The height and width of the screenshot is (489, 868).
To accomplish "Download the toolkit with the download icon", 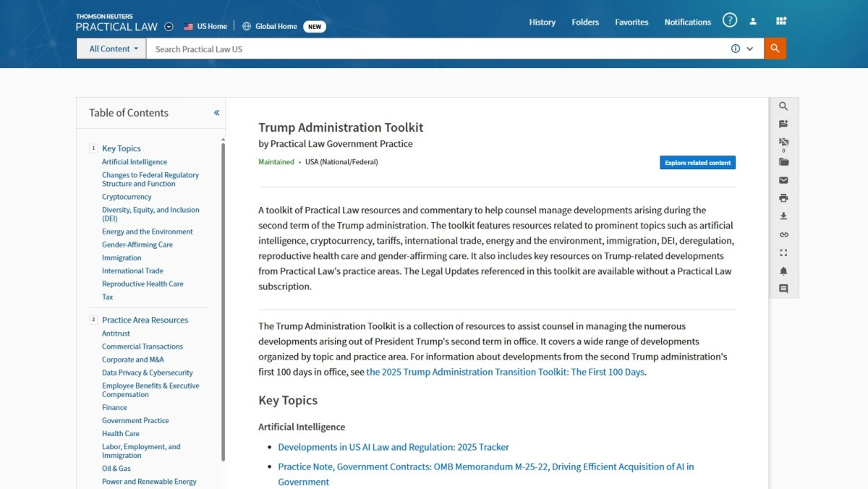I will pos(783,216).
